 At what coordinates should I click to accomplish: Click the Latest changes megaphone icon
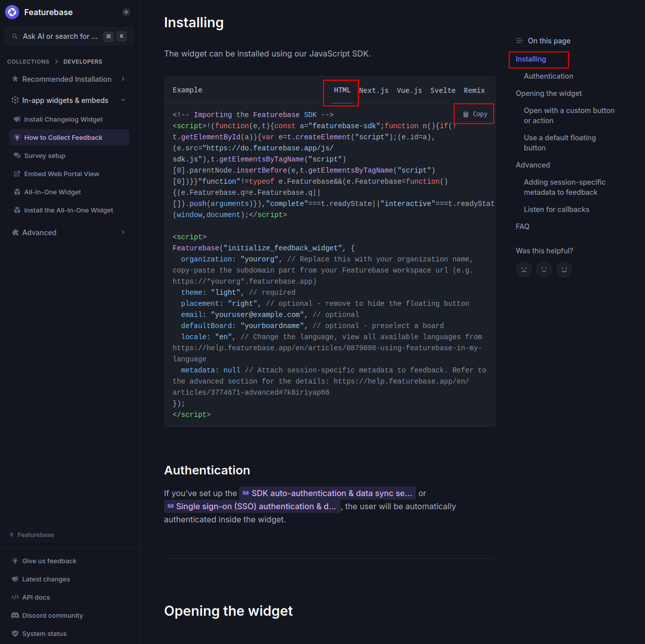click(x=15, y=579)
